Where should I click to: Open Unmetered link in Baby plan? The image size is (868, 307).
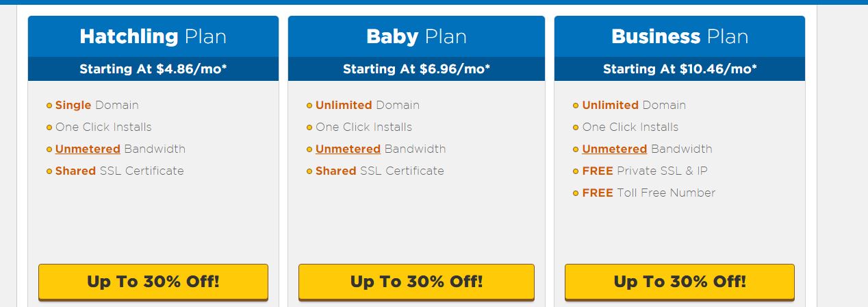coord(348,149)
